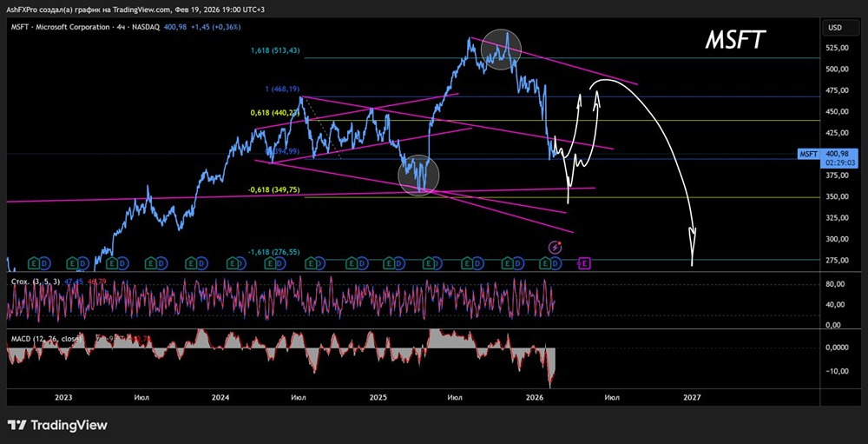Click the green E marker below lightning icon

coord(545,263)
